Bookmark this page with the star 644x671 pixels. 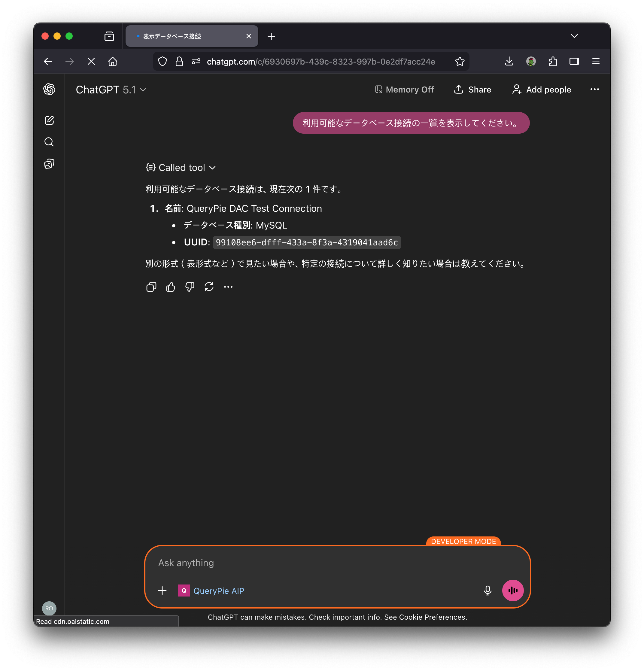(460, 62)
